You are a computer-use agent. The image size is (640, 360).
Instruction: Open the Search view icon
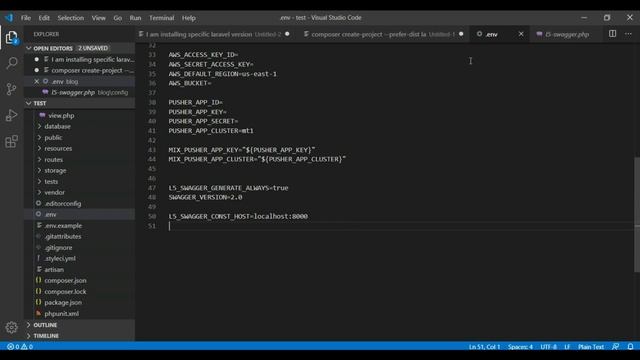11,63
